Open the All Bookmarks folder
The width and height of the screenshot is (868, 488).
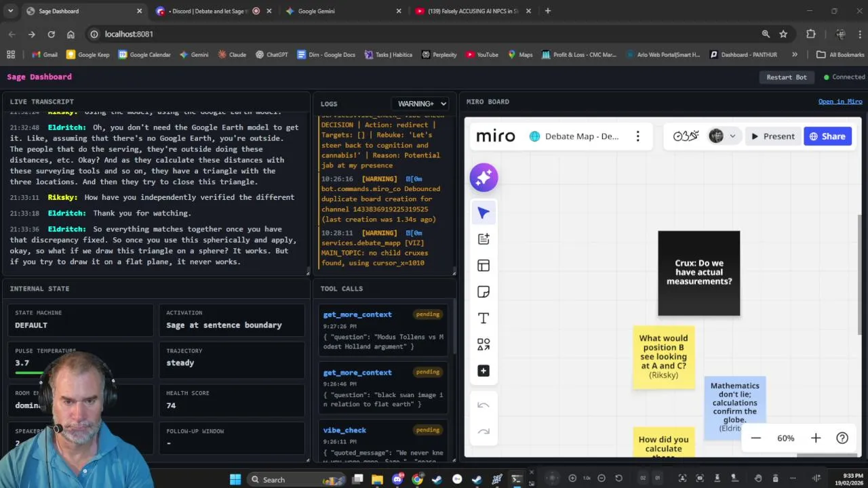tap(840, 55)
